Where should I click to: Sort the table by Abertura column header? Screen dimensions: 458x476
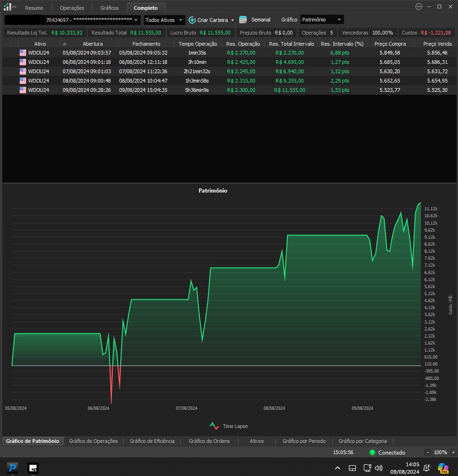pos(92,44)
